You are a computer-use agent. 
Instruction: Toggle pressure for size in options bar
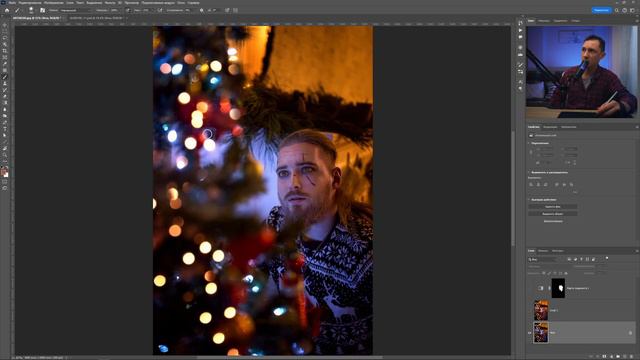[227, 10]
